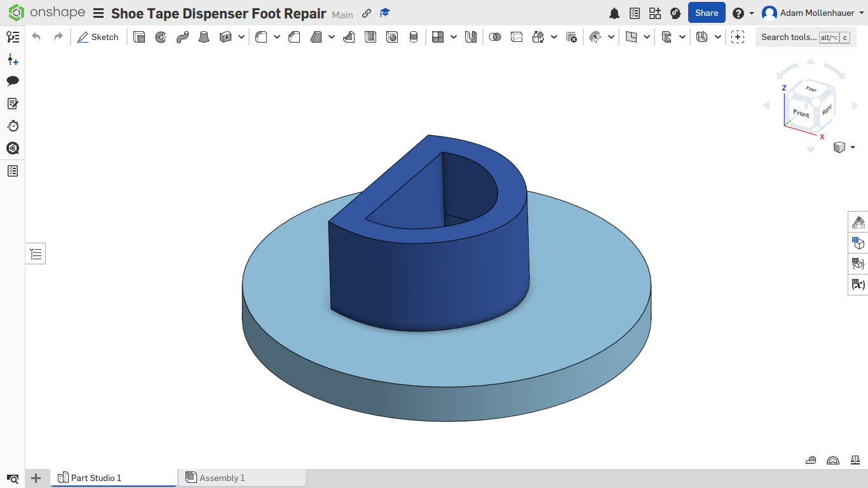Open the notifications bell
868x488 pixels.
[614, 13]
